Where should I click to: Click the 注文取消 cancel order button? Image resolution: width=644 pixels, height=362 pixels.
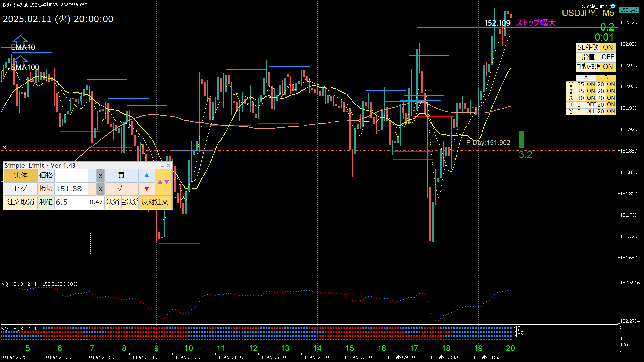point(21,202)
